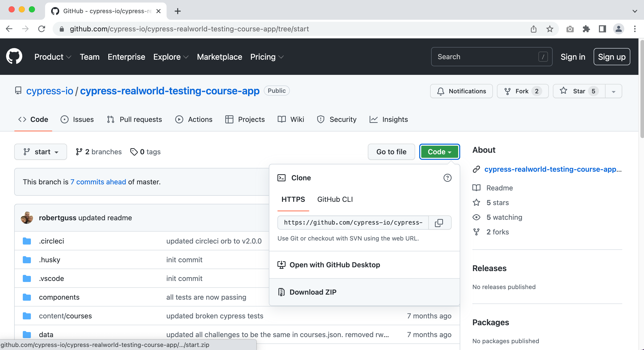The height and width of the screenshot is (350, 644).
Task: Open the Star lists dropdown arrow
Action: 613,91
